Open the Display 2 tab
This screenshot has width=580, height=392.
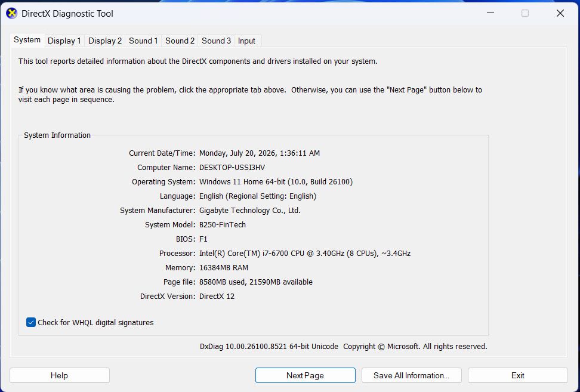(x=105, y=41)
